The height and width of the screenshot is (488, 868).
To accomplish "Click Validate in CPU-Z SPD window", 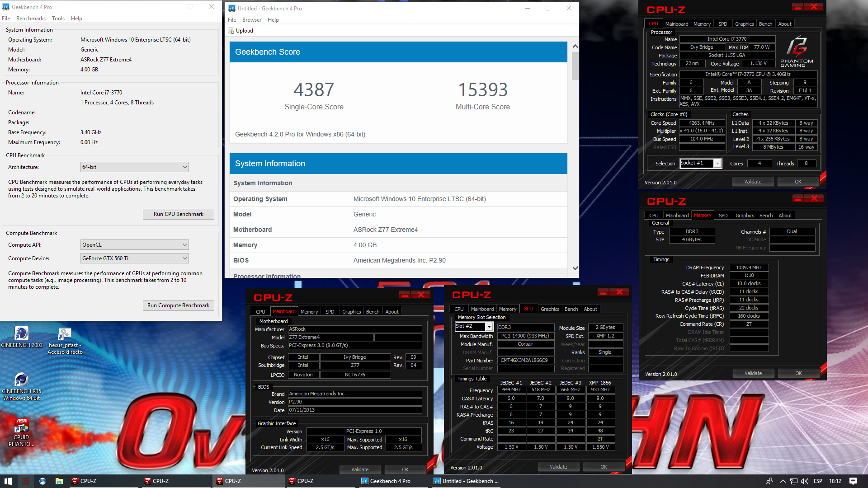I will point(558,467).
